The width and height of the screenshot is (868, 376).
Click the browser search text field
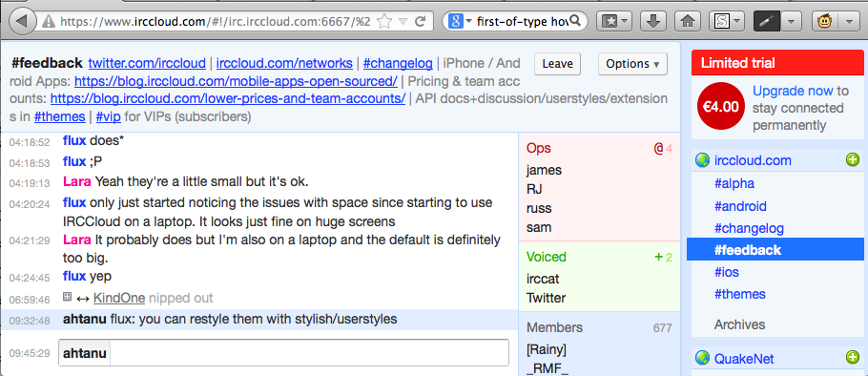(521, 22)
